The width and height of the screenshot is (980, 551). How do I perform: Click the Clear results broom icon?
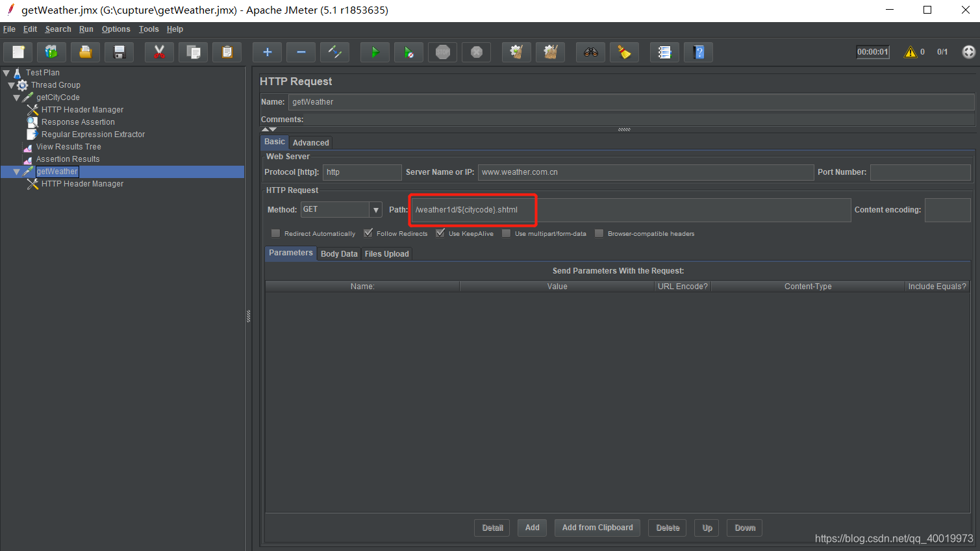[517, 52]
